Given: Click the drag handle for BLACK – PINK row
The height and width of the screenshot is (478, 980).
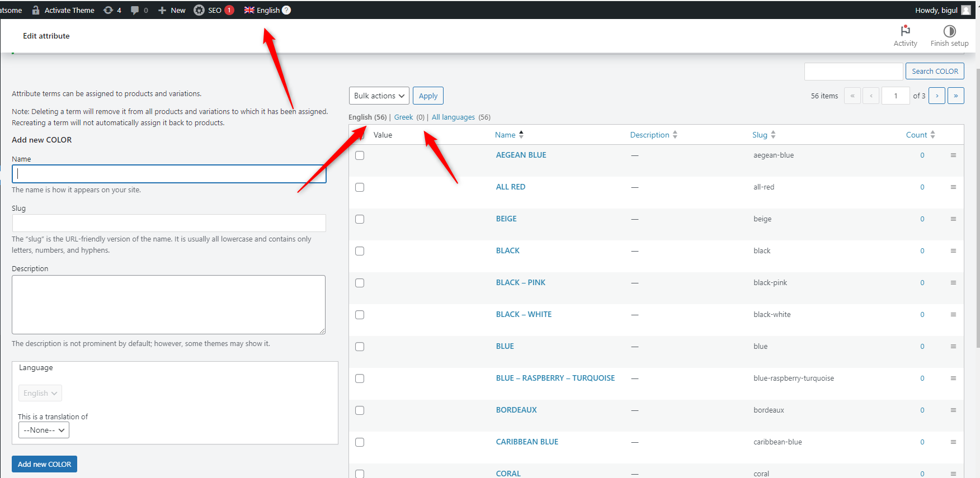Looking at the screenshot, I should click(x=953, y=283).
